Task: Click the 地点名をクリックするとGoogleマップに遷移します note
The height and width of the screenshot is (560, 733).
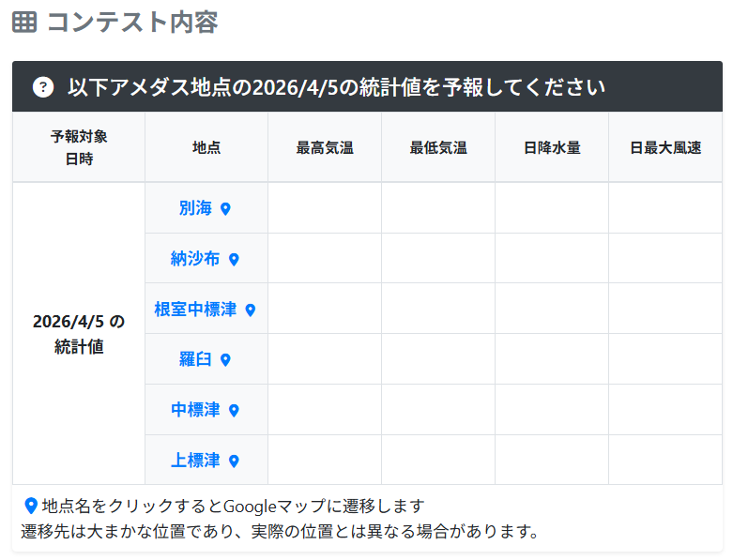Action: [233, 506]
